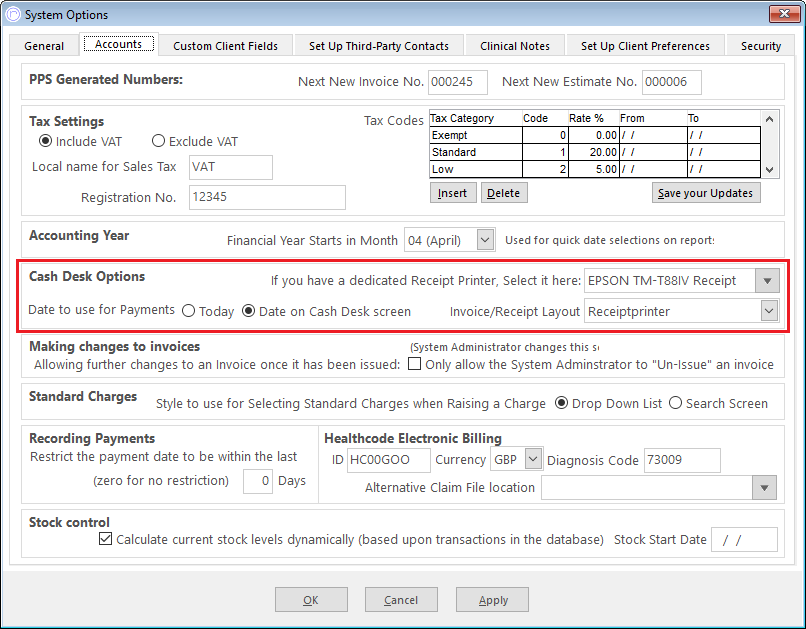The width and height of the screenshot is (806, 629).
Task: Click the Save your Updates button
Action: click(706, 193)
